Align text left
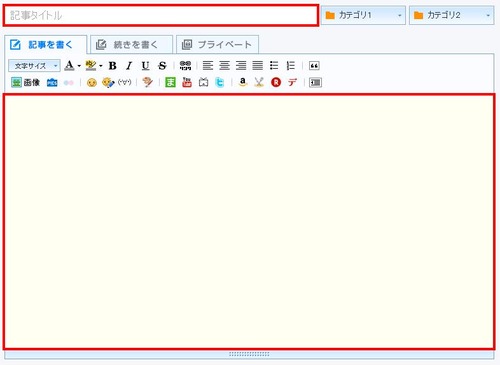Screen dimensions: 500x365 [208, 65]
